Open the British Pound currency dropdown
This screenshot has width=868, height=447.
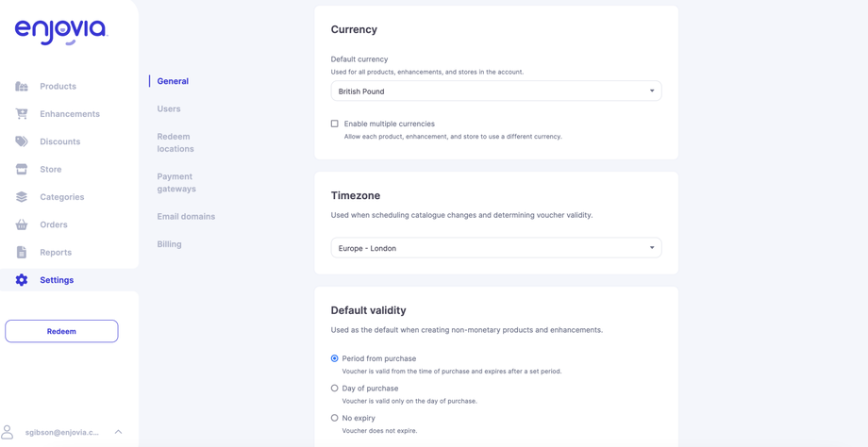495,91
